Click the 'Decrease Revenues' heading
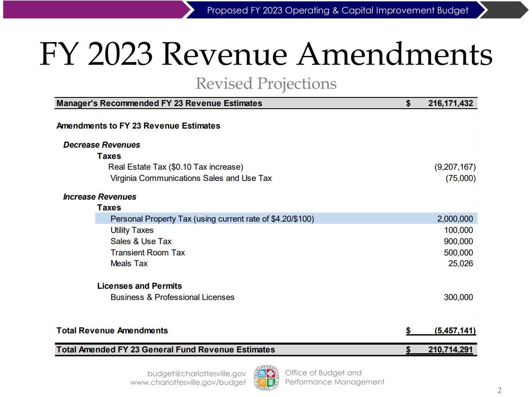This screenshot has width=532, height=397. click(x=102, y=145)
